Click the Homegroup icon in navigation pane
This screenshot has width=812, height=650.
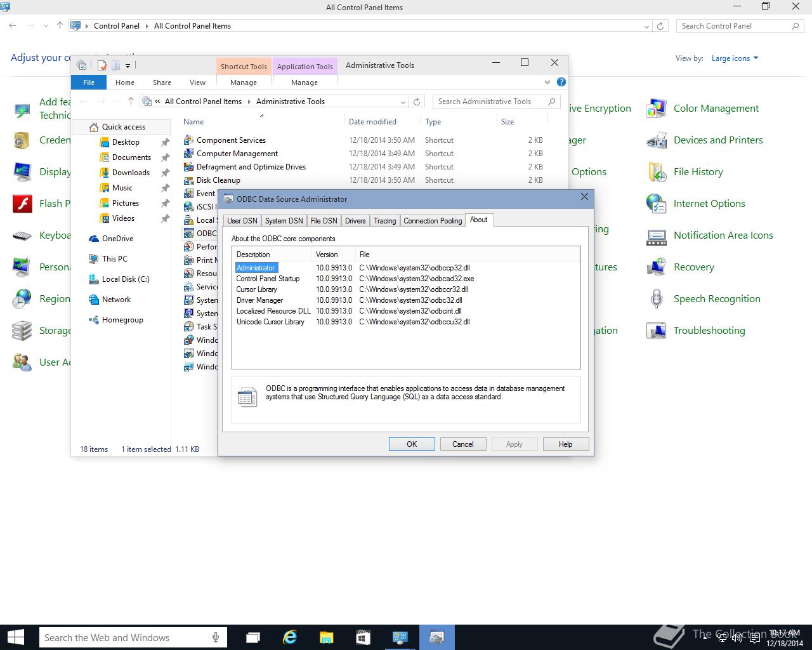point(94,320)
